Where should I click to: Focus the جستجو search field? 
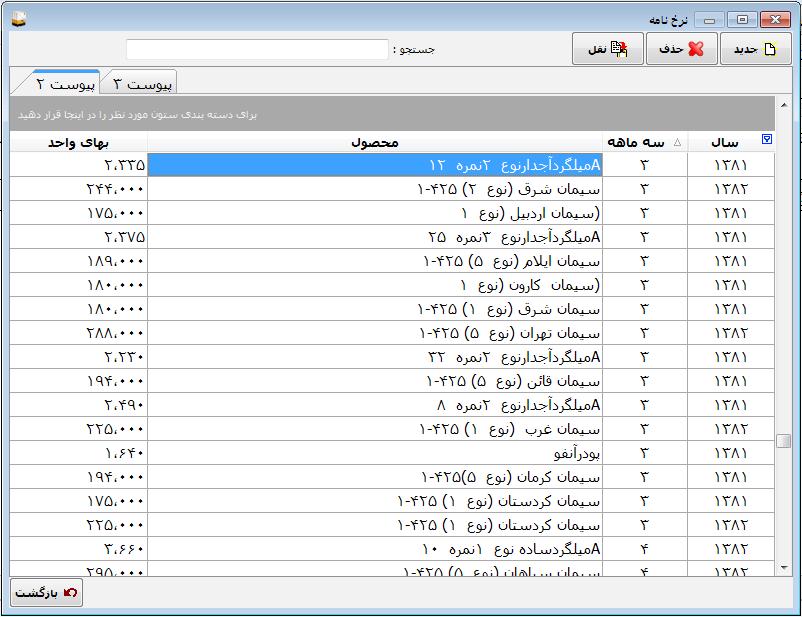pos(257,50)
